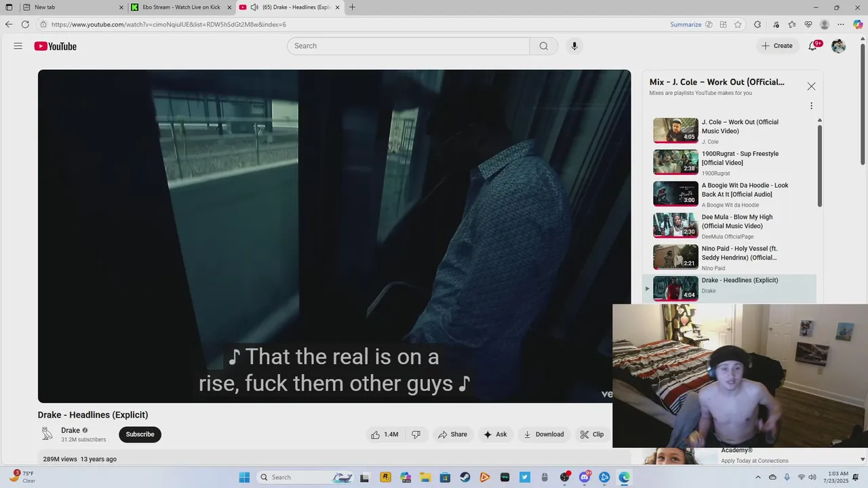Subscribe to the Drake channel

140,434
